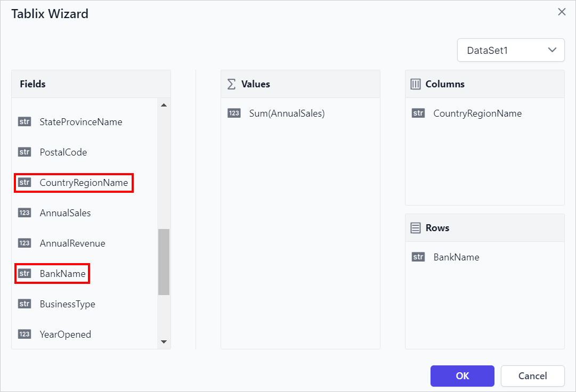Click the 123 numeric icon beside YearOpened
The width and height of the screenshot is (576, 392).
(x=24, y=334)
